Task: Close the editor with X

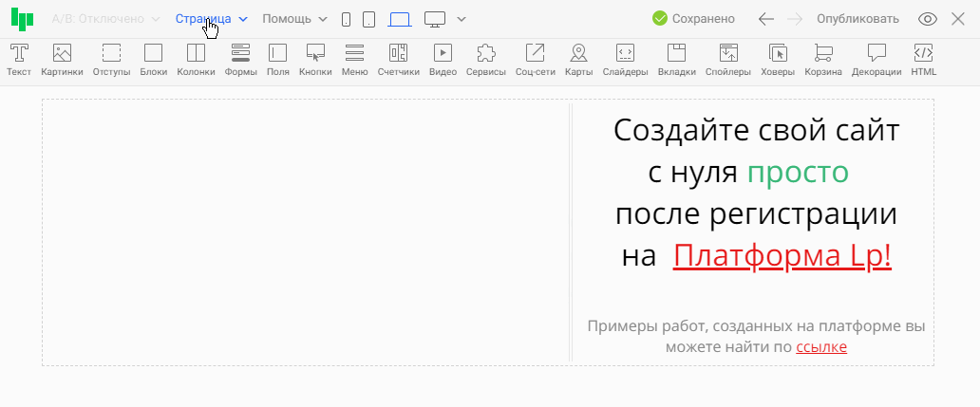Action: (958, 19)
